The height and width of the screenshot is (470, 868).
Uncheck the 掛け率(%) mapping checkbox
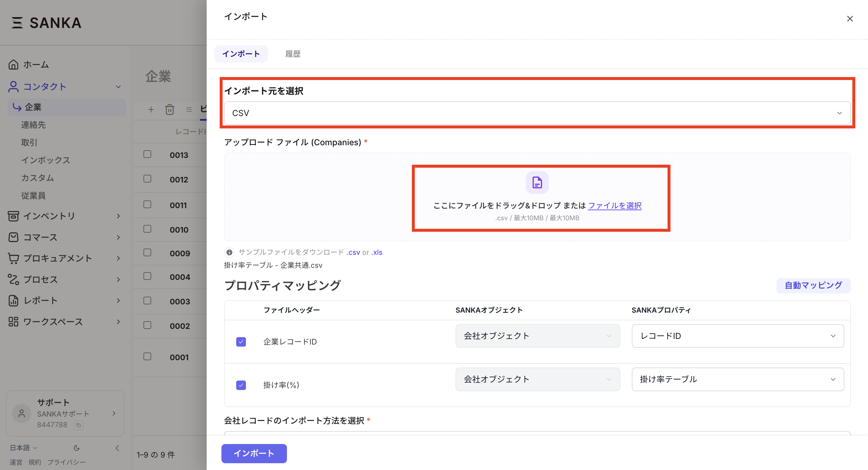coord(241,385)
